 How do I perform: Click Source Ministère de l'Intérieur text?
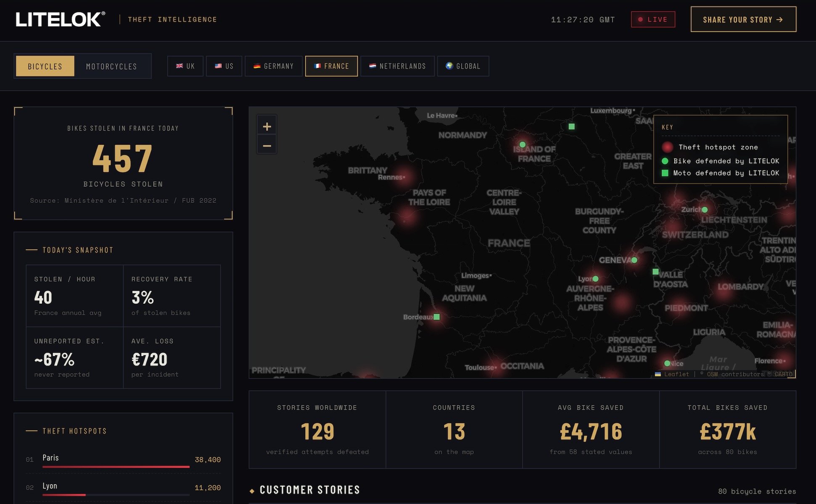tap(123, 200)
